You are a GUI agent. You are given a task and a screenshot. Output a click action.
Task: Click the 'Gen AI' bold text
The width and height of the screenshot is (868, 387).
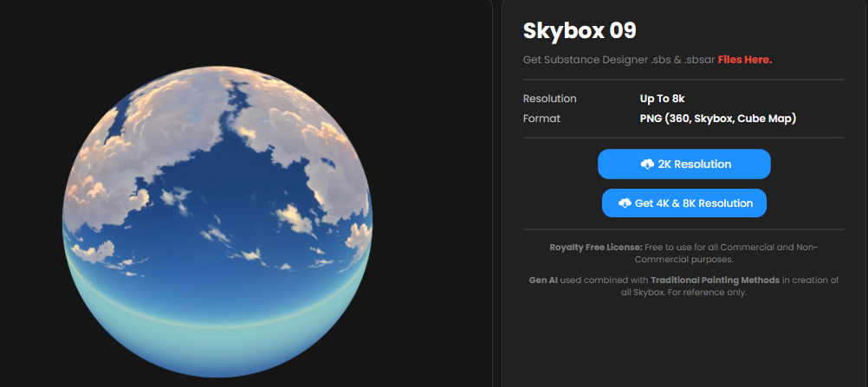[543, 281]
